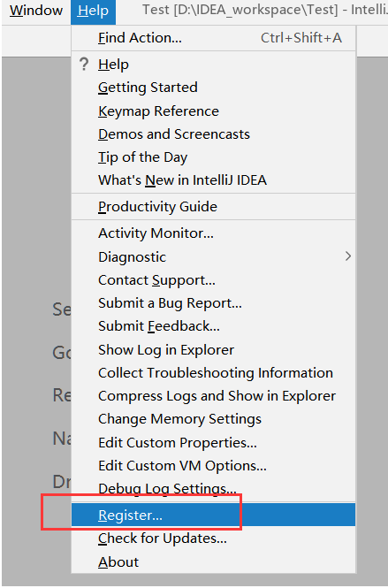Close the Help menu in menu bar

[x=93, y=11]
